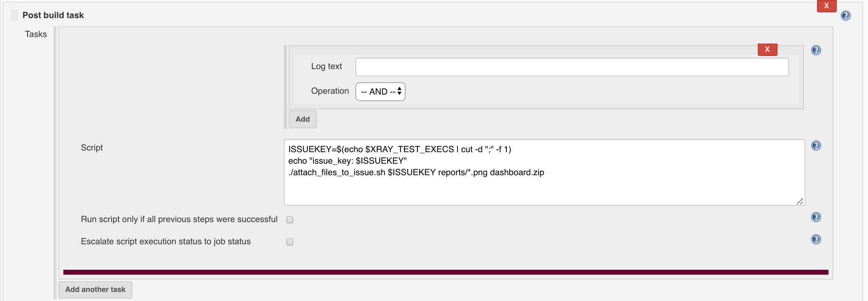Focus the Log text input field

click(x=572, y=67)
